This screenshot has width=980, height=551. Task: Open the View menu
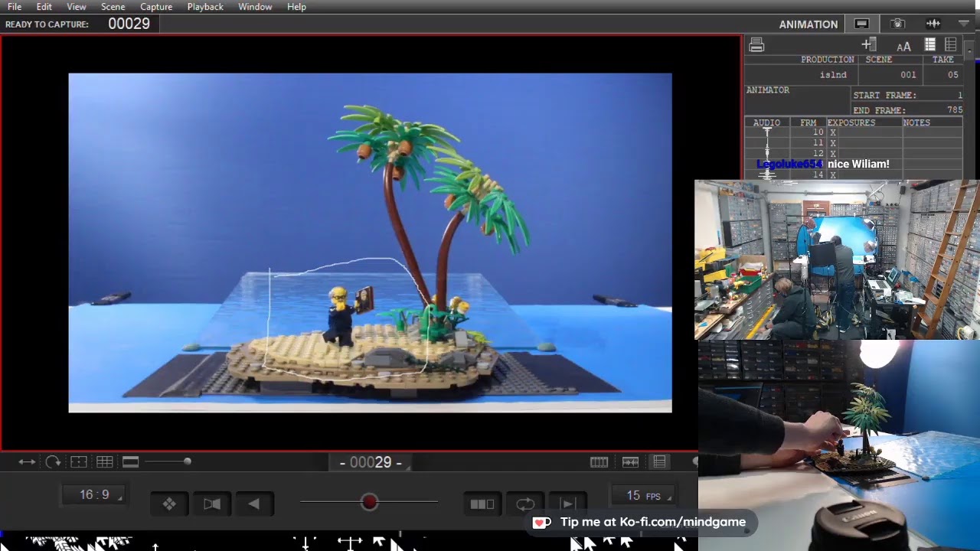coord(77,7)
